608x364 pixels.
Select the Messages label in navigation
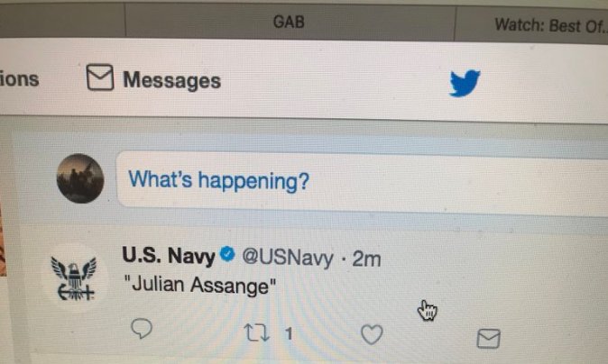(171, 80)
